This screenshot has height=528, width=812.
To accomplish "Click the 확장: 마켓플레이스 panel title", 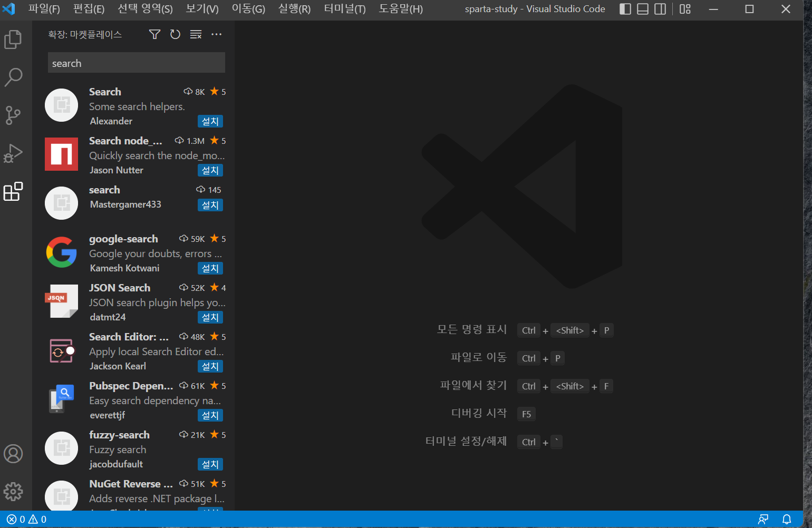I will 85,34.
